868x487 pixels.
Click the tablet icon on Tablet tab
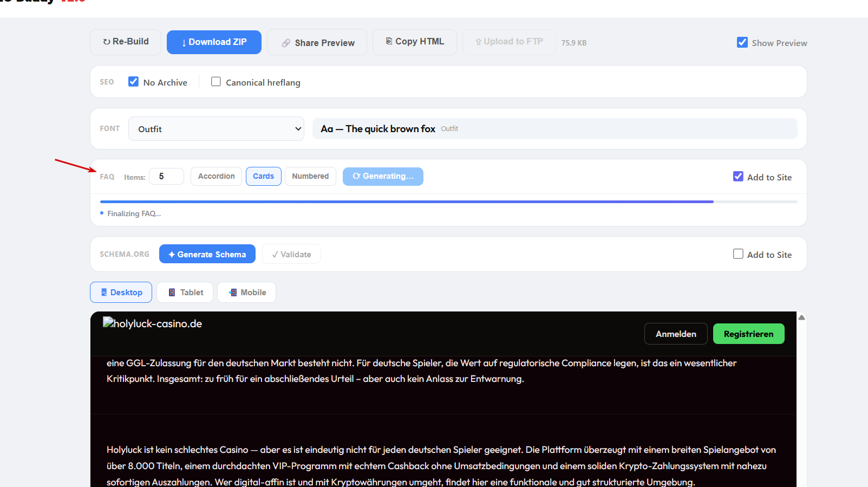pos(172,293)
